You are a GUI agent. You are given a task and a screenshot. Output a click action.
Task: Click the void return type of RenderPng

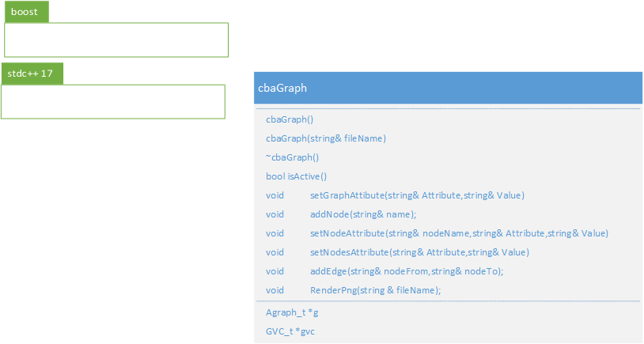coord(275,290)
